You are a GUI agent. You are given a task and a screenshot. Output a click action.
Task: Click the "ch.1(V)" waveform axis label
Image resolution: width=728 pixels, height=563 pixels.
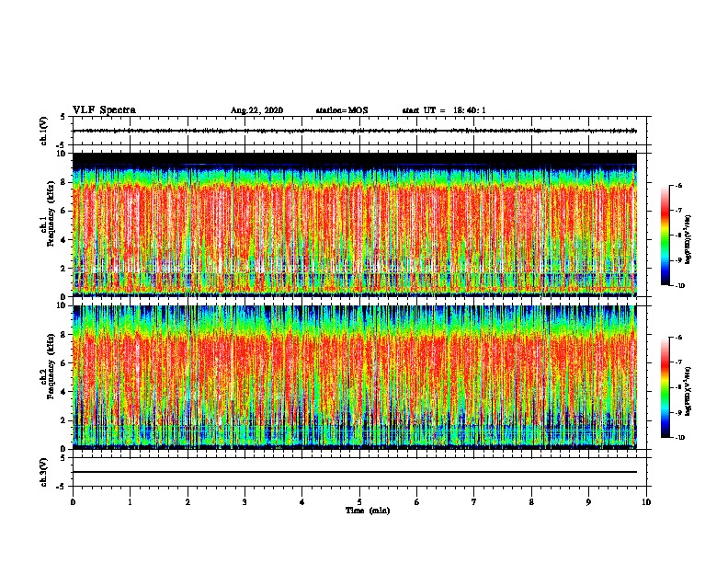pos(43,131)
